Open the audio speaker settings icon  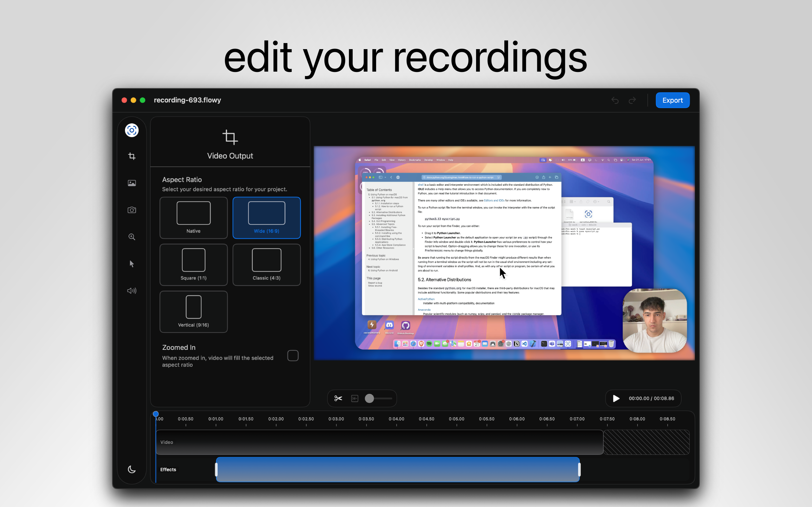132,291
